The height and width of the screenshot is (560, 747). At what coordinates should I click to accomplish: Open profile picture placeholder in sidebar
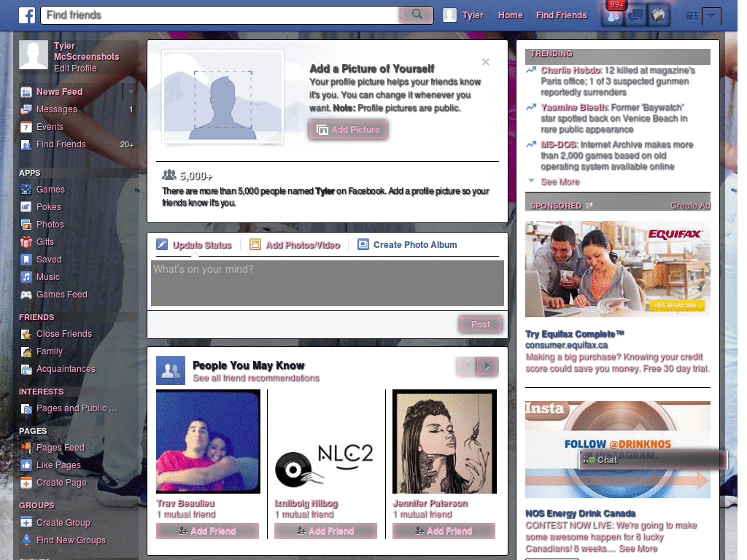tap(34, 55)
